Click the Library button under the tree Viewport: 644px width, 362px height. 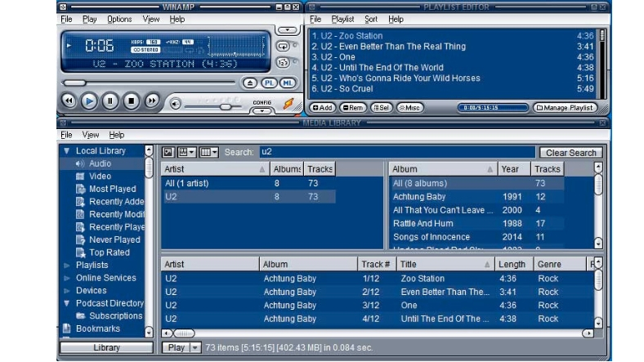point(106,348)
